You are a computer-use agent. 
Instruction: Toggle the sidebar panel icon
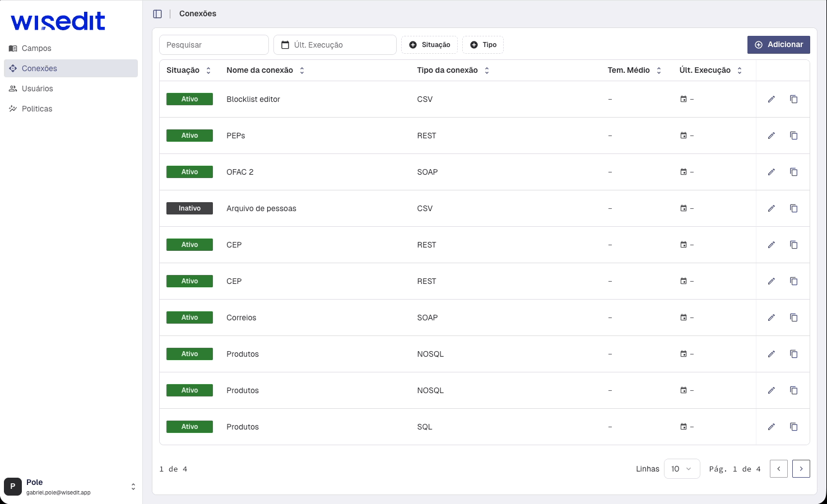pyautogui.click(x=157, y=14)
